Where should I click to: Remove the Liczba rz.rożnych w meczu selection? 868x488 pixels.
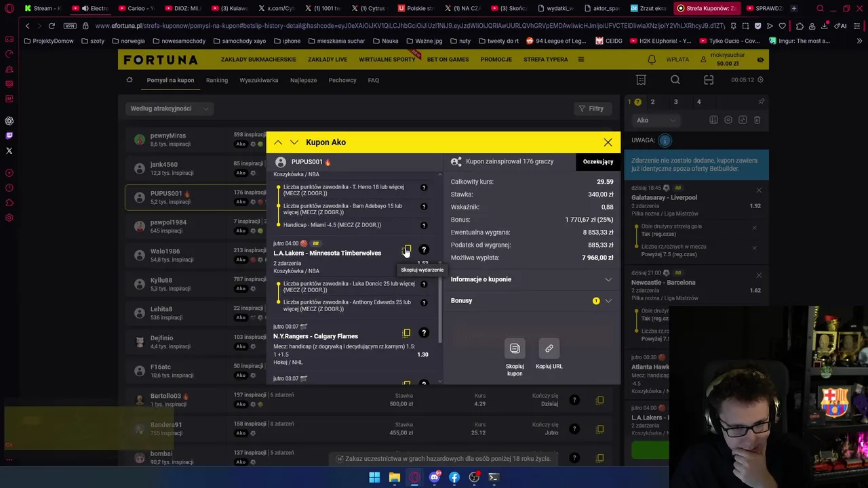tap(754, 248)
